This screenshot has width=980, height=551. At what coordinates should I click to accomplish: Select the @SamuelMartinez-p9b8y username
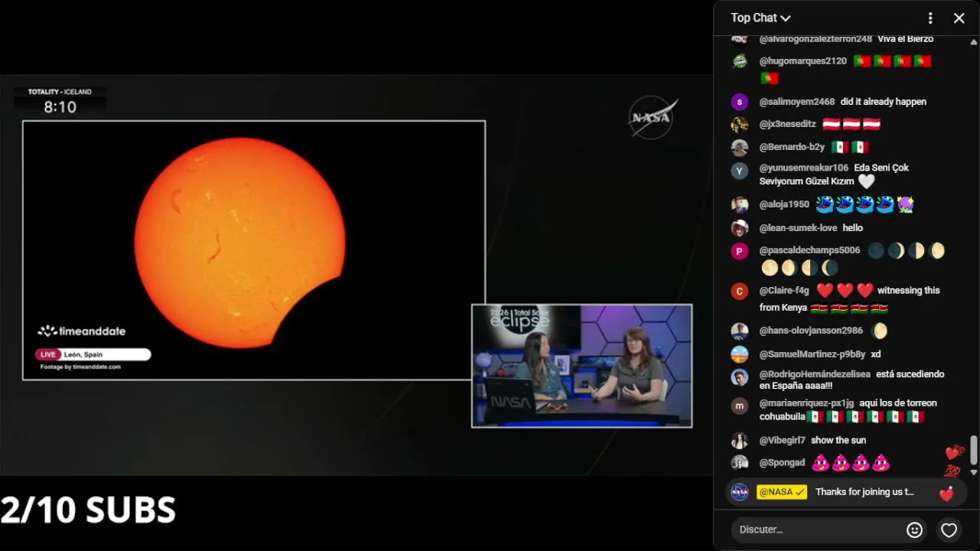click(812, 354)
